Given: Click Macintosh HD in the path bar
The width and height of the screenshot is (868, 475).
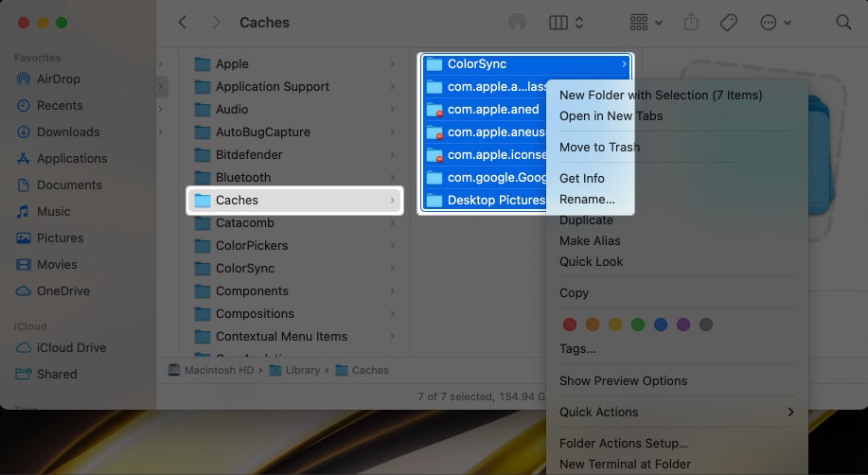Looking at the screenshot, I should (211, 370).
